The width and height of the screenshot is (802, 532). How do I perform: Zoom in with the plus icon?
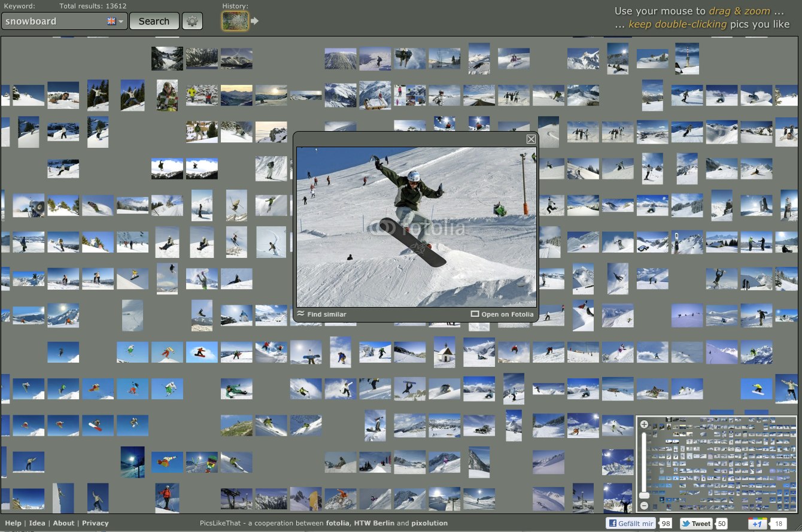[x=644, y=424]
